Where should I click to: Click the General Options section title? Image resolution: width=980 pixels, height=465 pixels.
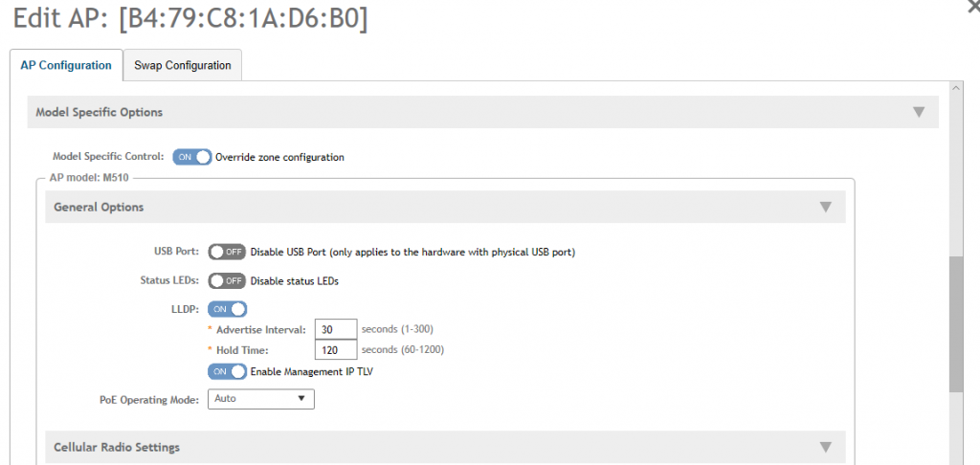pyautogui.click(x=99, y=207)
